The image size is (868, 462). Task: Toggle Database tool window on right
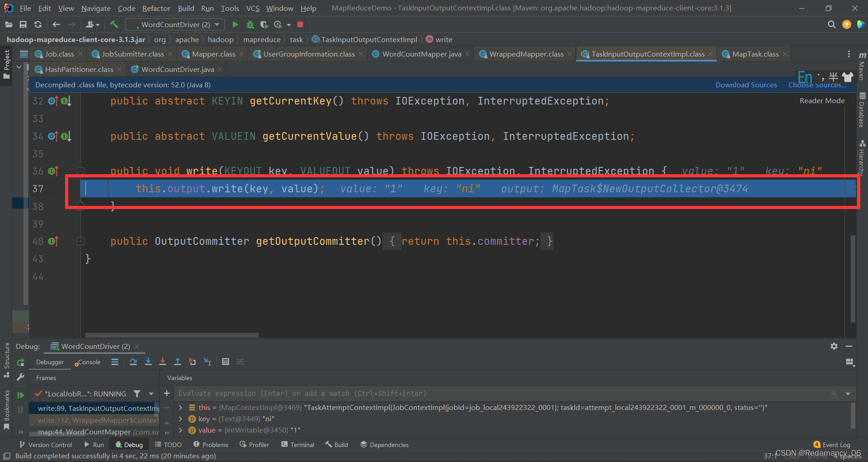pyautogui.click(x=862, y=110)
